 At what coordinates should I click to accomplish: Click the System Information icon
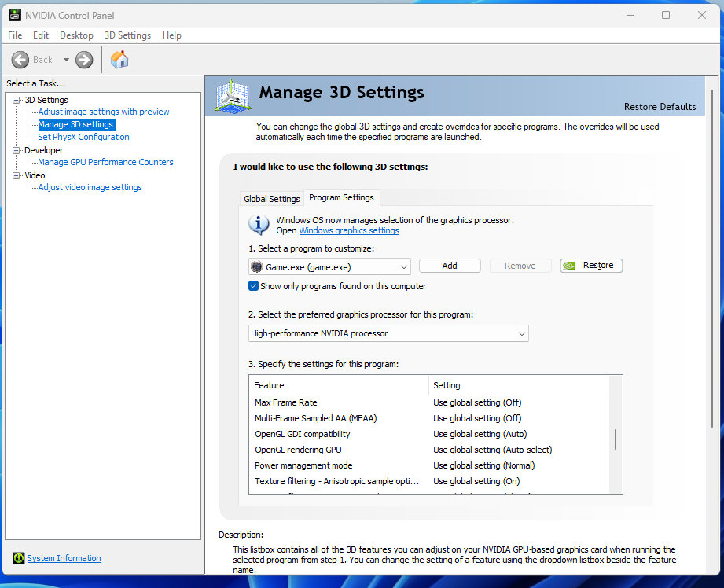18,558
